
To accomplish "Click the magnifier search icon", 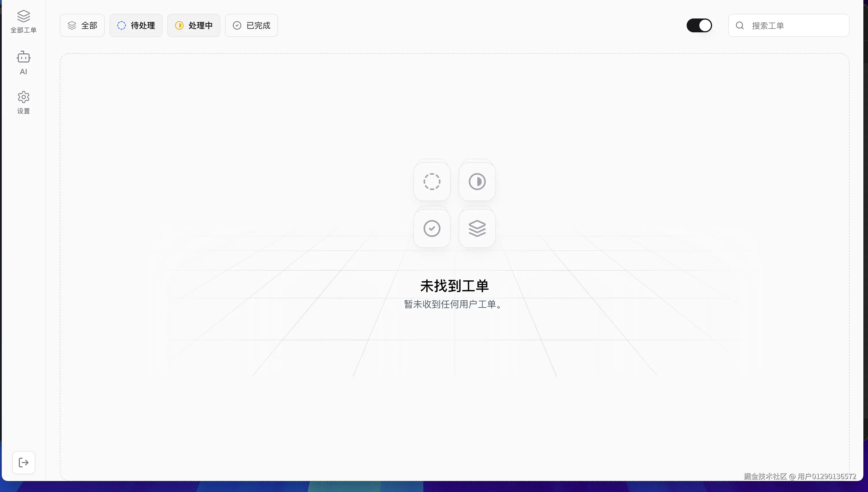I will click(x=740, y=25).
